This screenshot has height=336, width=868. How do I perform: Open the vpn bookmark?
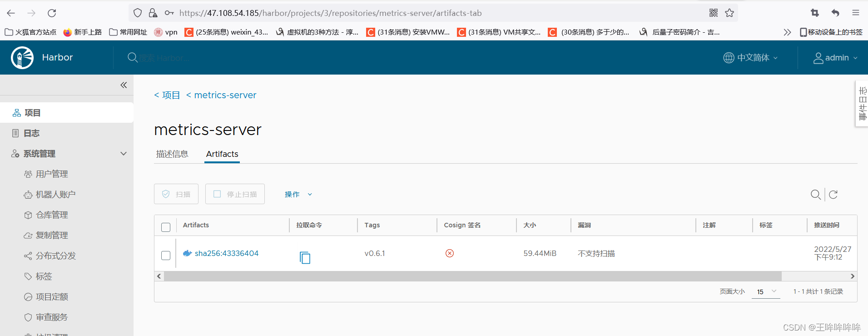coord(166,32)
